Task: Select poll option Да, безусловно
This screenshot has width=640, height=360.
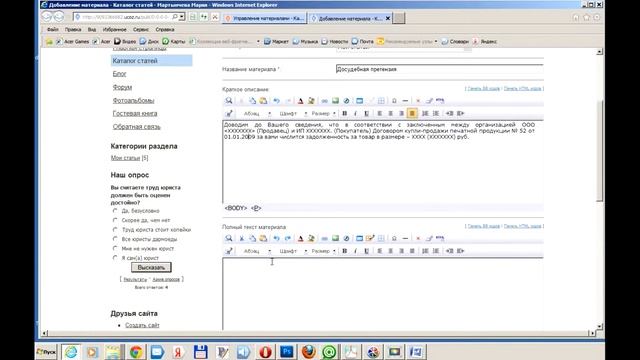Action: (x=115, y=211)
